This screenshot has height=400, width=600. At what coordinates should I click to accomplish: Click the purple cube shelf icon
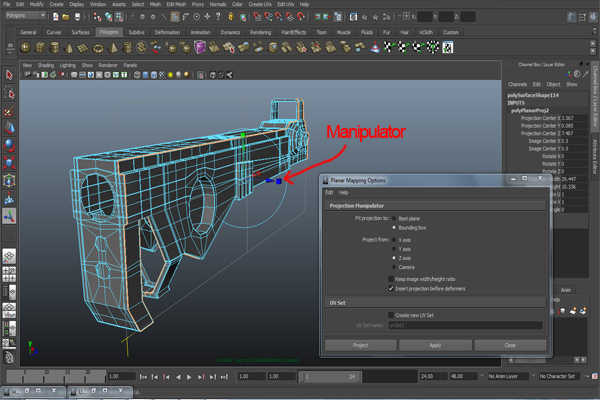tap(200, 47)
